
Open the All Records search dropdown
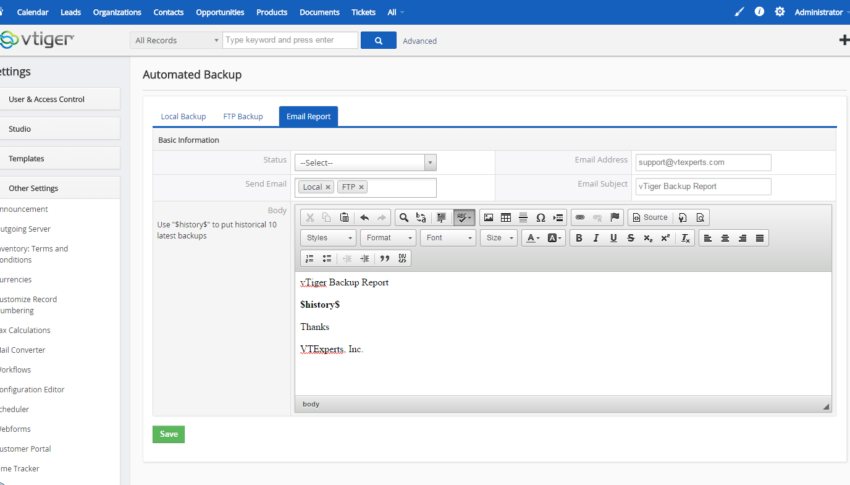176,40
